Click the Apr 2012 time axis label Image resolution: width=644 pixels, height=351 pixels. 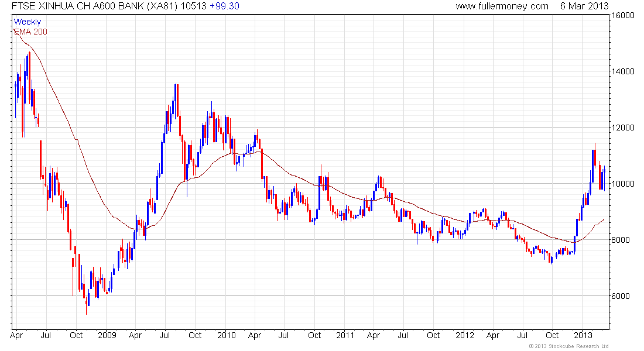coord(493,336)
